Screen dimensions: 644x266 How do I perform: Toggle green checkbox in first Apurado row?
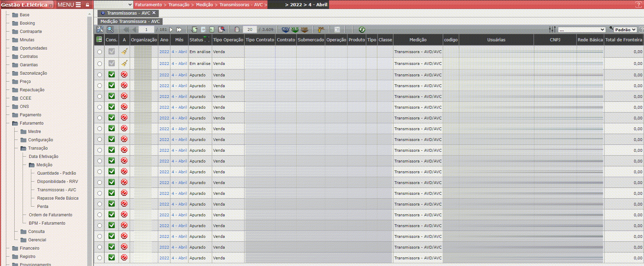click(112, 75)
